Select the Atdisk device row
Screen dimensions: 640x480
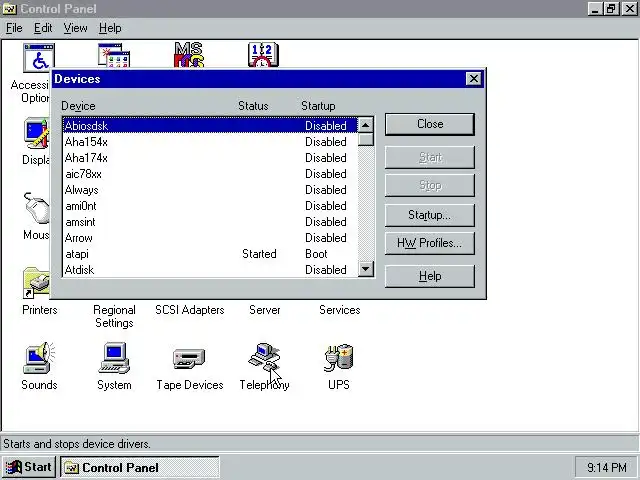210,270
